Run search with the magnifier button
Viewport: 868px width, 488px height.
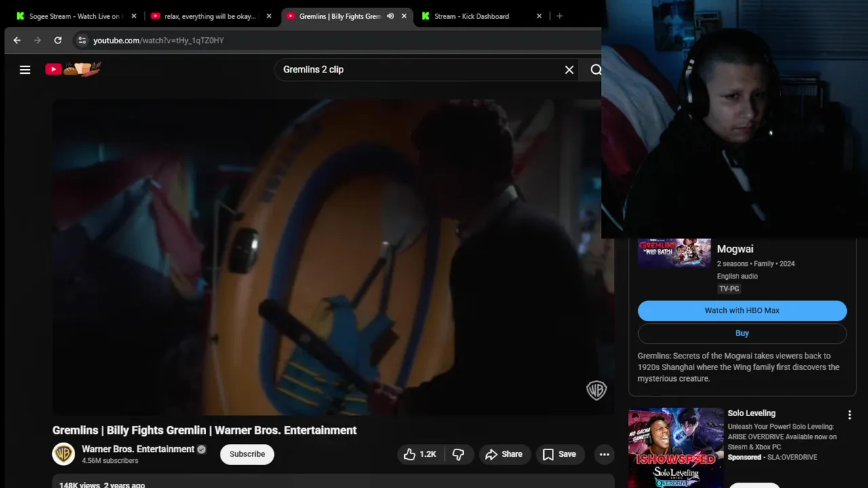(x=595, y=69)
